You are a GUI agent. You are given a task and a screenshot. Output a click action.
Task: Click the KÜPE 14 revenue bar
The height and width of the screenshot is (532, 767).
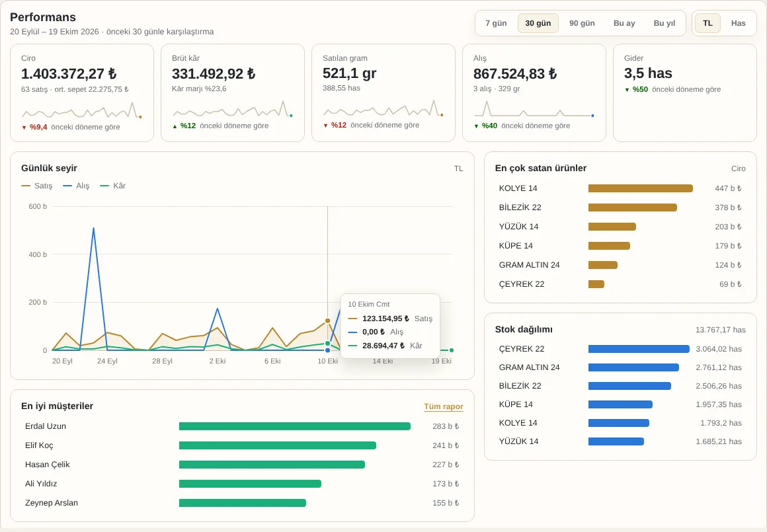pyautogui.click(x=609, y=245)
